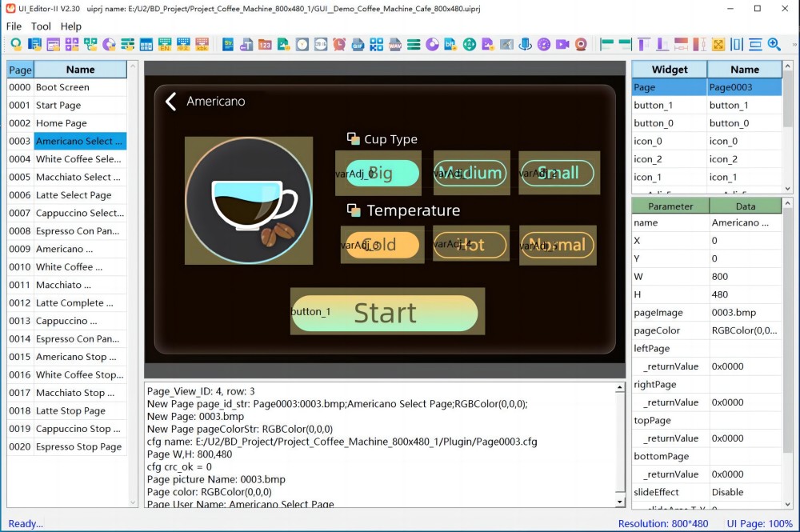
Task: Align selected widgets to the right
Action: 625,44
